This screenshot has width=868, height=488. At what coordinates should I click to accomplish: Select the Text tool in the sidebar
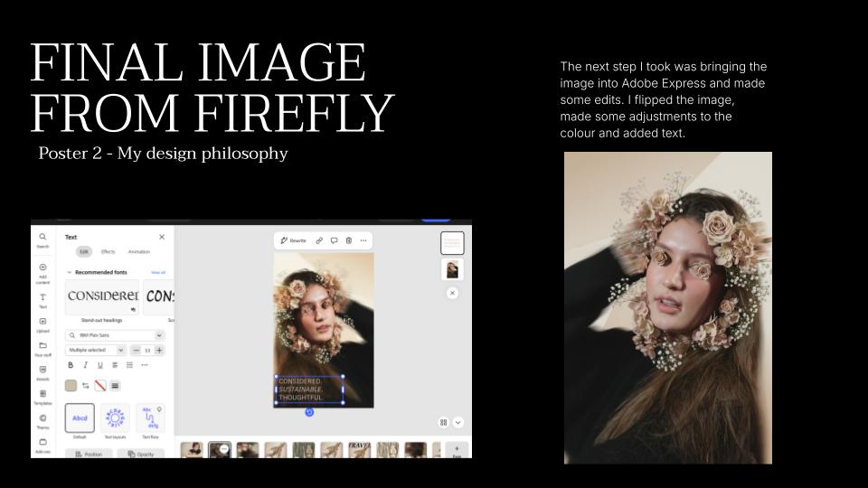(x=42, y=300)
